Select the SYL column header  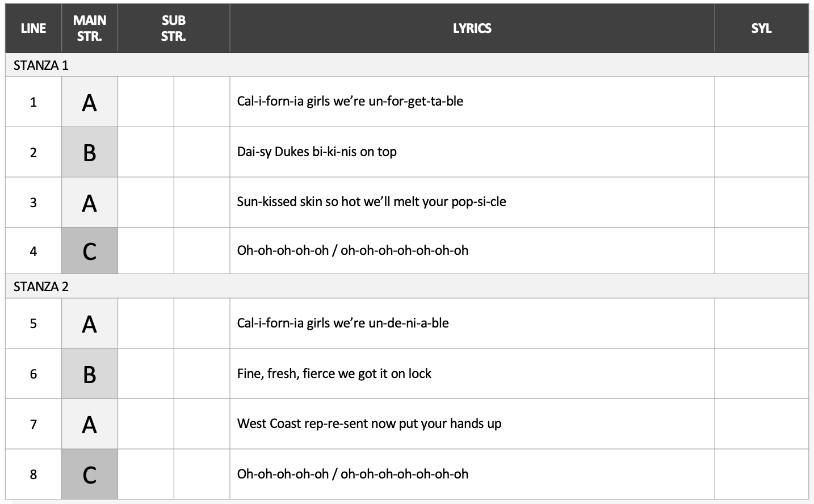pyautogui.click(x=761, y=28)
